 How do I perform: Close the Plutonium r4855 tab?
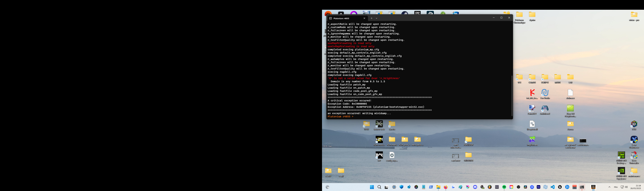364,18
